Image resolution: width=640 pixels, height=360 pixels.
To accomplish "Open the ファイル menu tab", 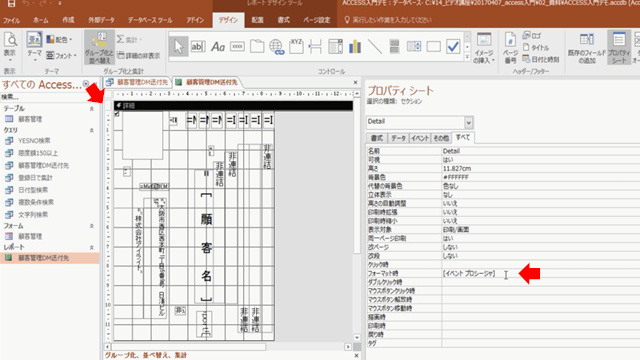I will pyautogui.click(x=11, y=20).
